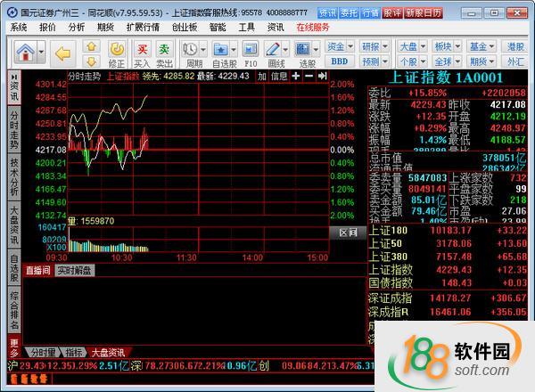Click the BBD button
535x392 pixels.
pyautogui.click(x=340, y=61)
